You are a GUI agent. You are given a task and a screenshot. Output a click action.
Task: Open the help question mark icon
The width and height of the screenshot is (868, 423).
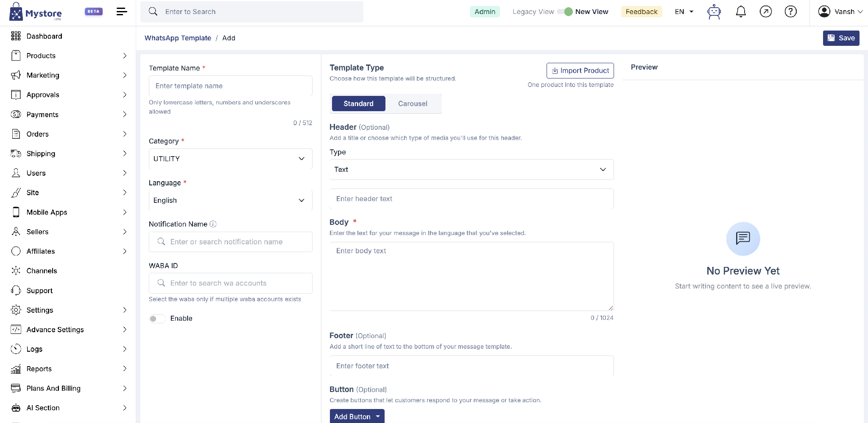[x=791, y=11]
